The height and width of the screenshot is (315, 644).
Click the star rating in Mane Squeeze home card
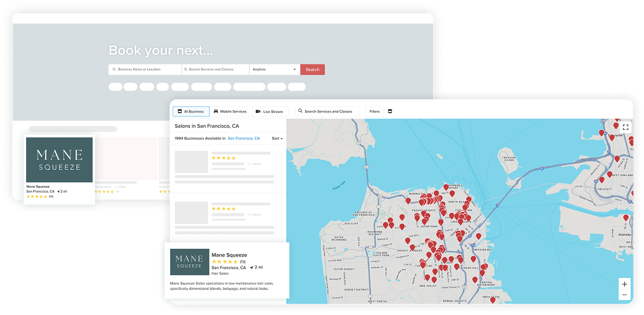click(x=37, y=197)
